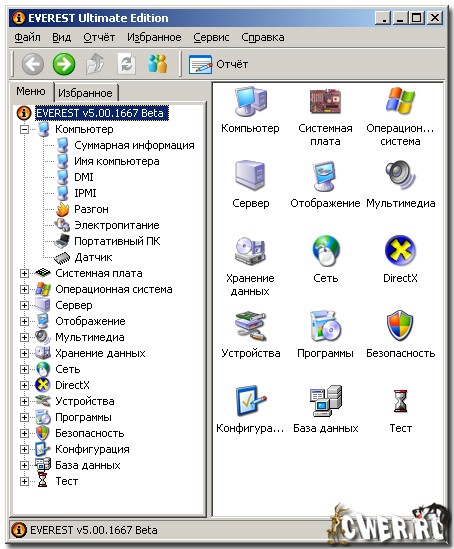Expand the Отображение tree node
This screenshot has height=549, width=454.
pos(24,321)
